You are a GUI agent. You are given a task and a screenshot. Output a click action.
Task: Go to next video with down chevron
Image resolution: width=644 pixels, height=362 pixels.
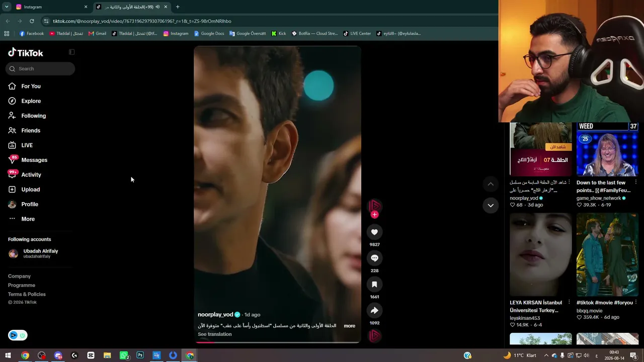491,205
